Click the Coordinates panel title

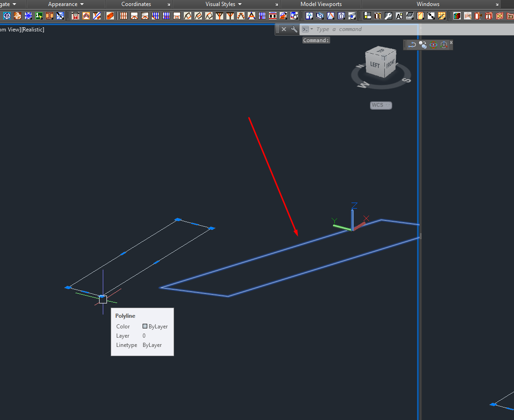[x=136, y=4]
